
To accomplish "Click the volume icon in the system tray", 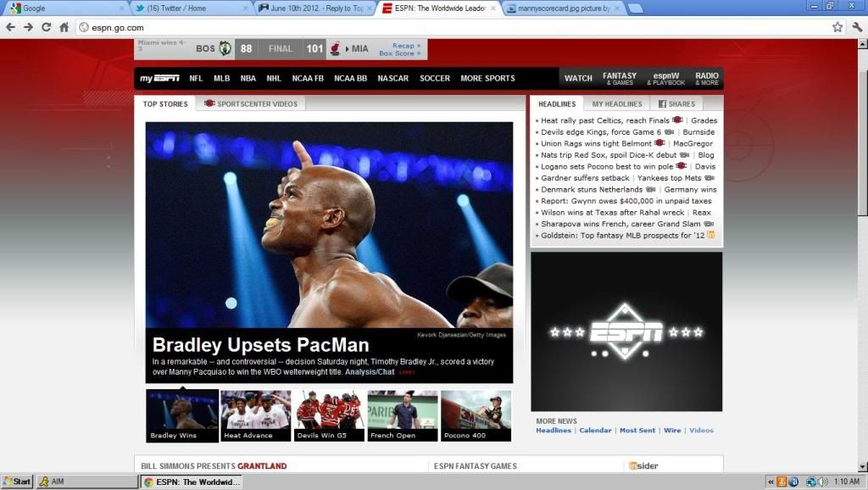I will tap(822, 482).
